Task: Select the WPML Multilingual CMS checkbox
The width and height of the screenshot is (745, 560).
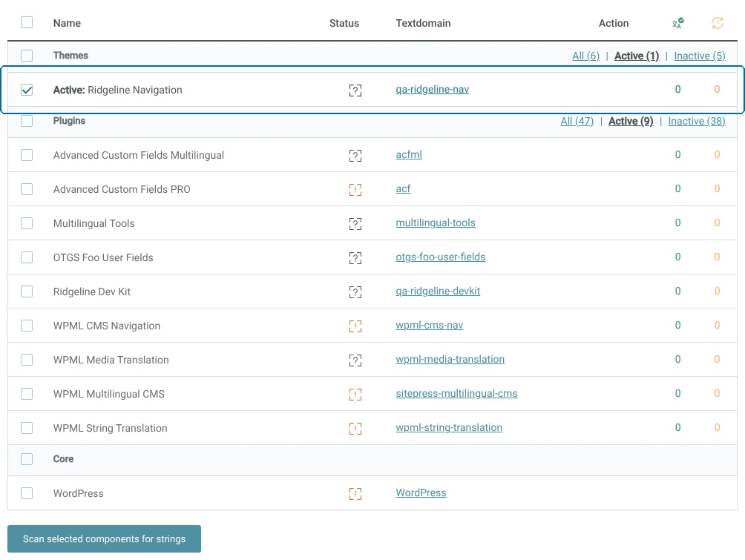Action: pyautogui.click(x=27, y=395)
